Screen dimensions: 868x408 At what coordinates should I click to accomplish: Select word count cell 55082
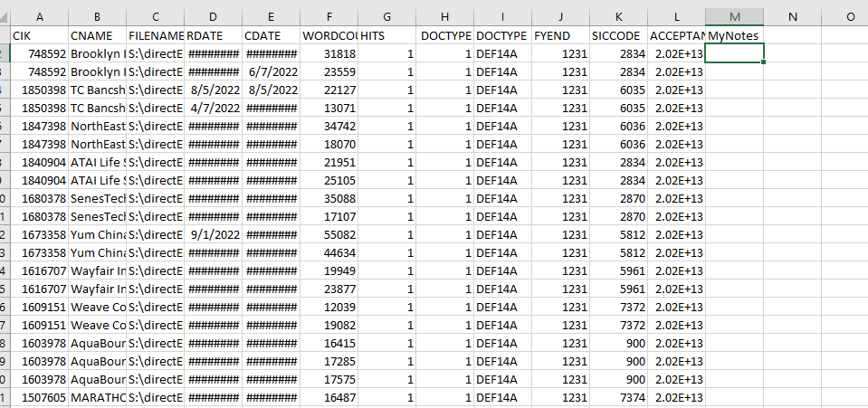pos(329,234)
